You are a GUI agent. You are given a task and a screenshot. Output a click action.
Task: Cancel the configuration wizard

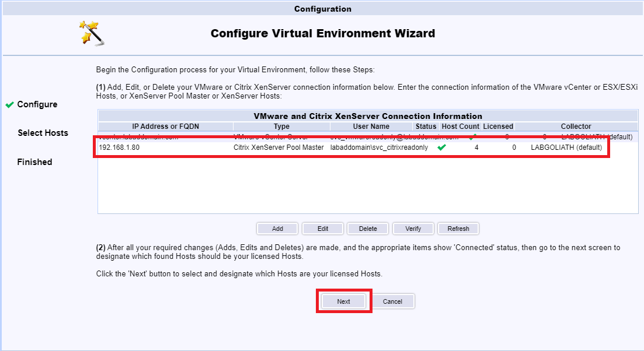click(x=392, y=301)
